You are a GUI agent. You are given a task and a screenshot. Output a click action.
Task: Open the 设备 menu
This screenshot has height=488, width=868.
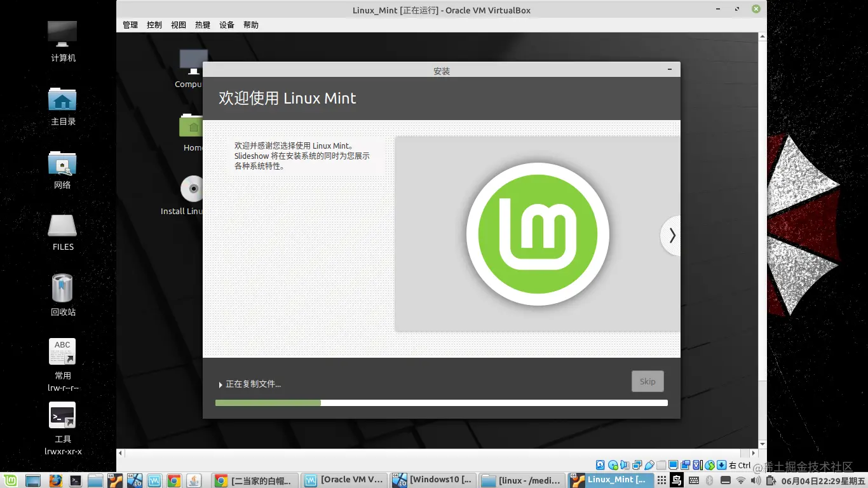227,25
